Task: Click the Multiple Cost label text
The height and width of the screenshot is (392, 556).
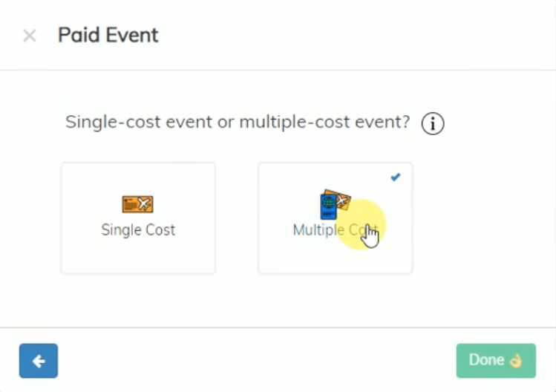Action: pyautogui.click(x=336, y=230)
